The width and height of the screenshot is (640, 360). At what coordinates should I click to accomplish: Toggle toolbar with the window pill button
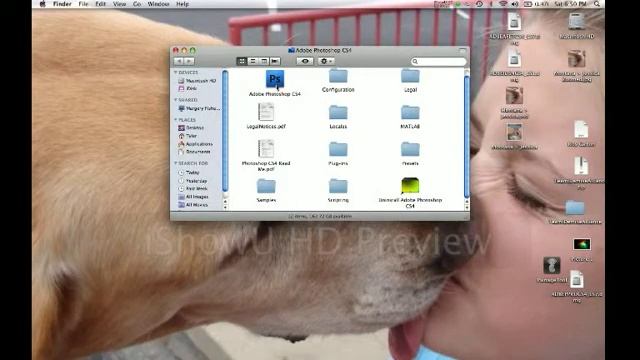click(462, 50)
